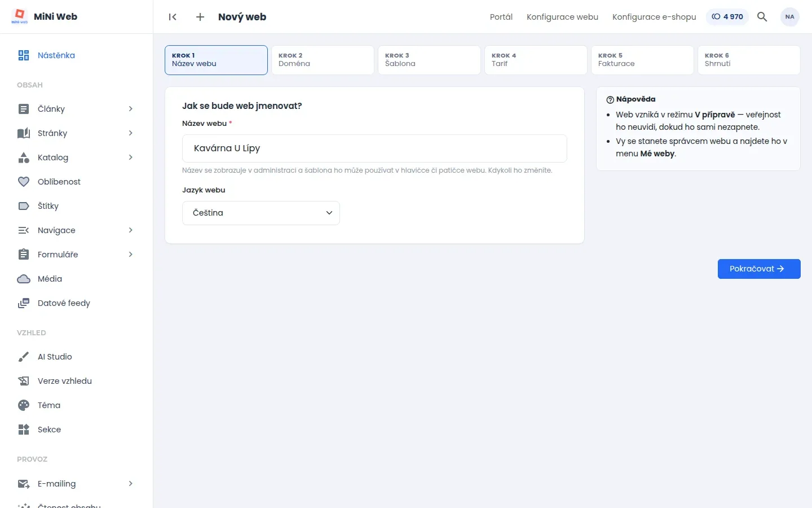Switch to Krok 5 Fakturace step
812x508 pixels.
tap(642, 60)
